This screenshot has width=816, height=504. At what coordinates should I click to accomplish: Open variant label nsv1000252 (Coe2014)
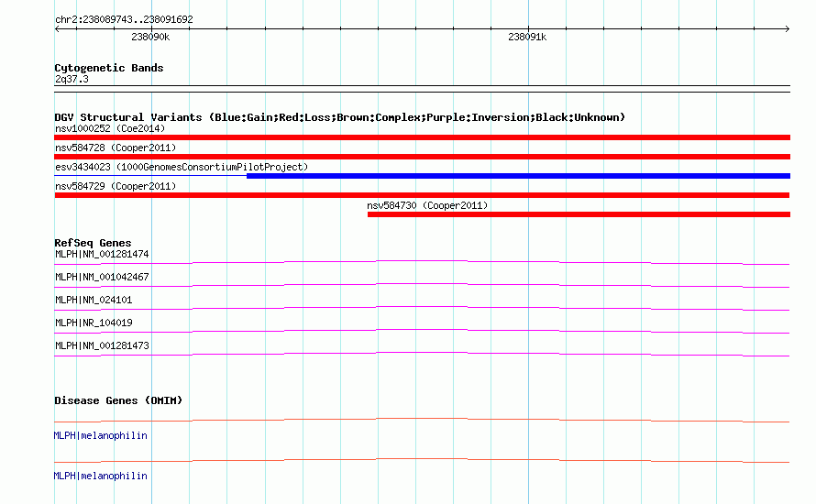110,128
